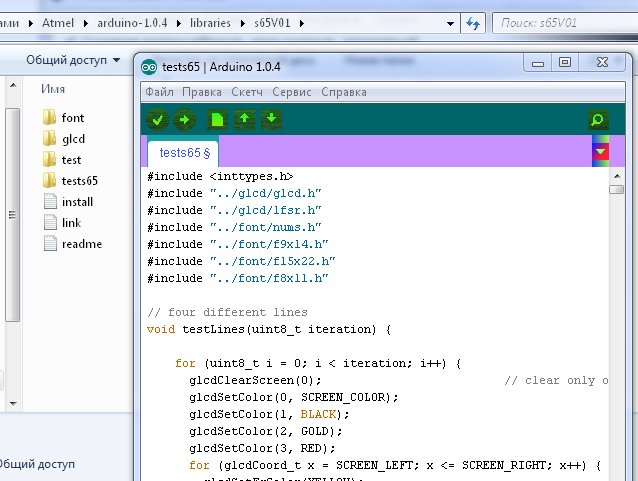
Task: Click the Explorer refresh button
Action: [473, 23]
